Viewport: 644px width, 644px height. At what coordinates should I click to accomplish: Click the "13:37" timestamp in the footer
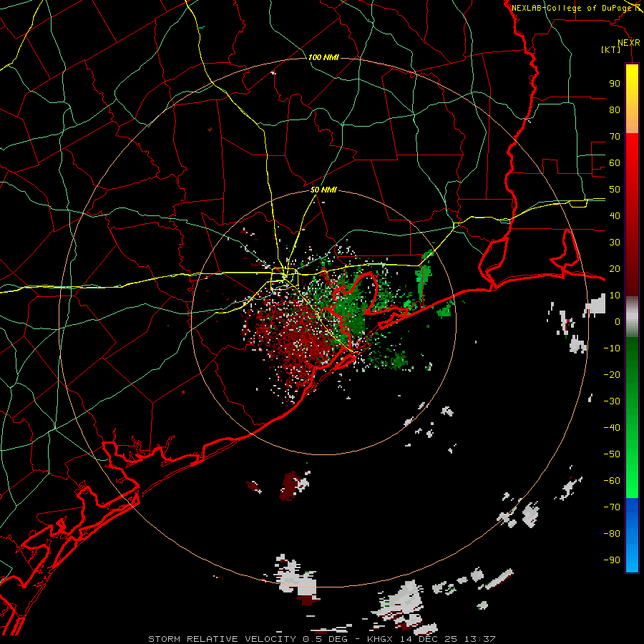click(479, 639)
